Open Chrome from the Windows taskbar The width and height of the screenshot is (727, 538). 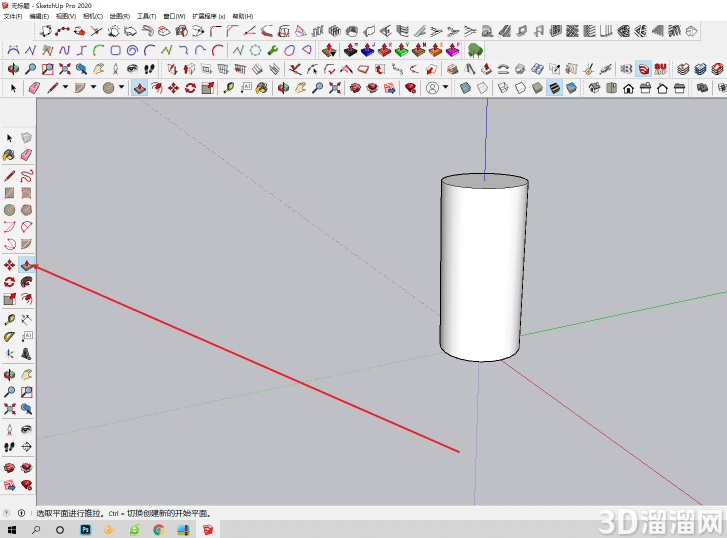tap(159, 529)
